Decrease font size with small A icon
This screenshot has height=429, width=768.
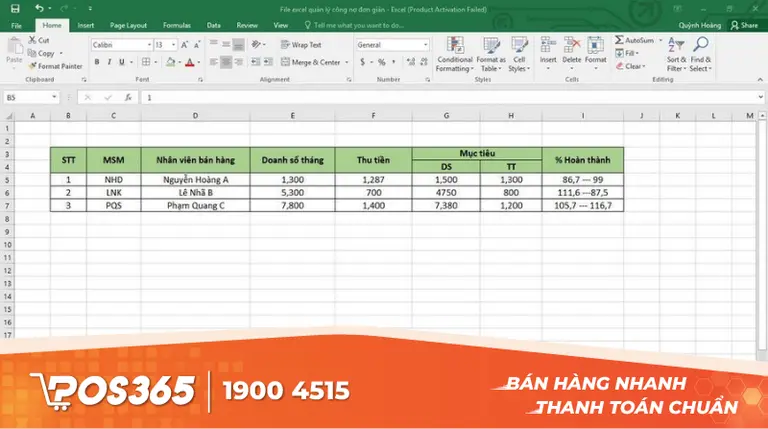point(197,45)
